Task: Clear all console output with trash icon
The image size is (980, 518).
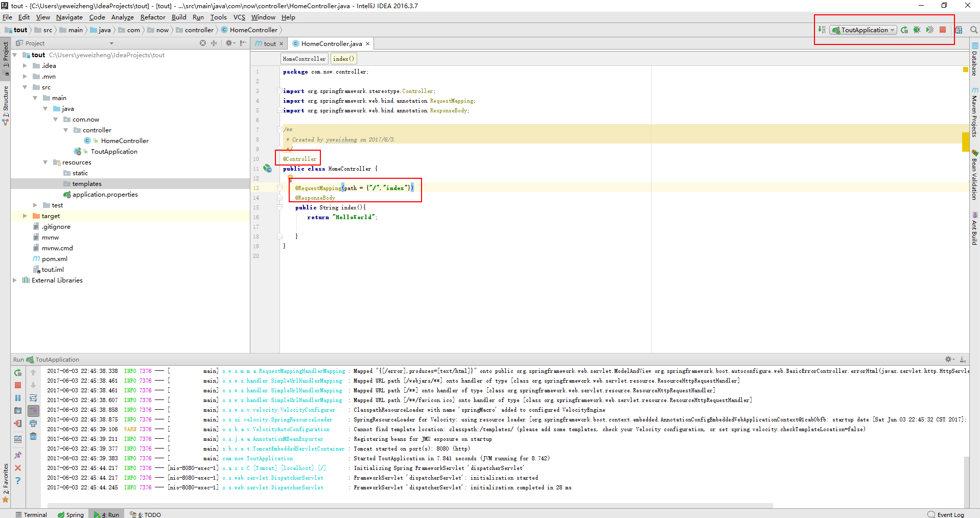Action: tap(33, 436)
